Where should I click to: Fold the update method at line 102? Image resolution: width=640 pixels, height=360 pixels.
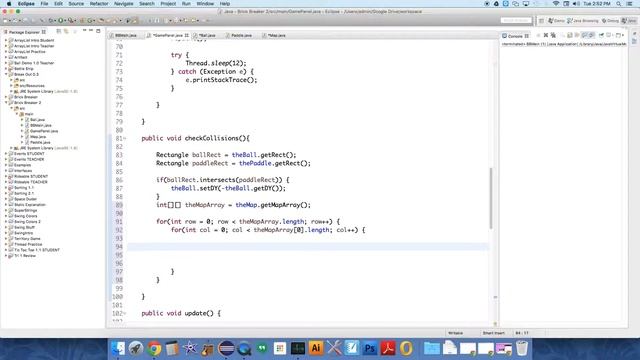[x=125, y=313]
